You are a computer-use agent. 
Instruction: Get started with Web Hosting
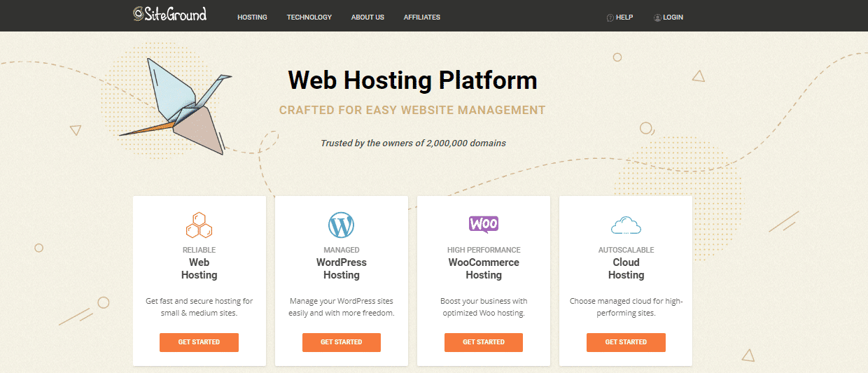(199, 342)
